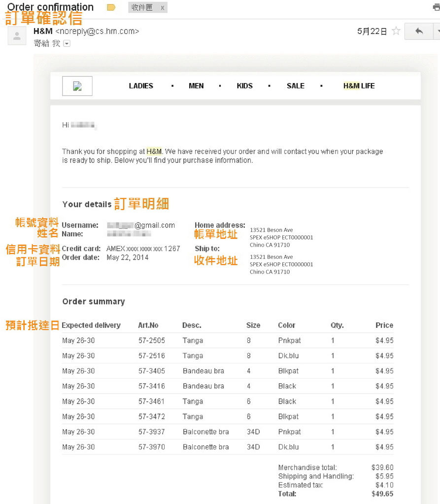Click article number 57-2505
Screen dimensions: 440x504
(152, 341)
